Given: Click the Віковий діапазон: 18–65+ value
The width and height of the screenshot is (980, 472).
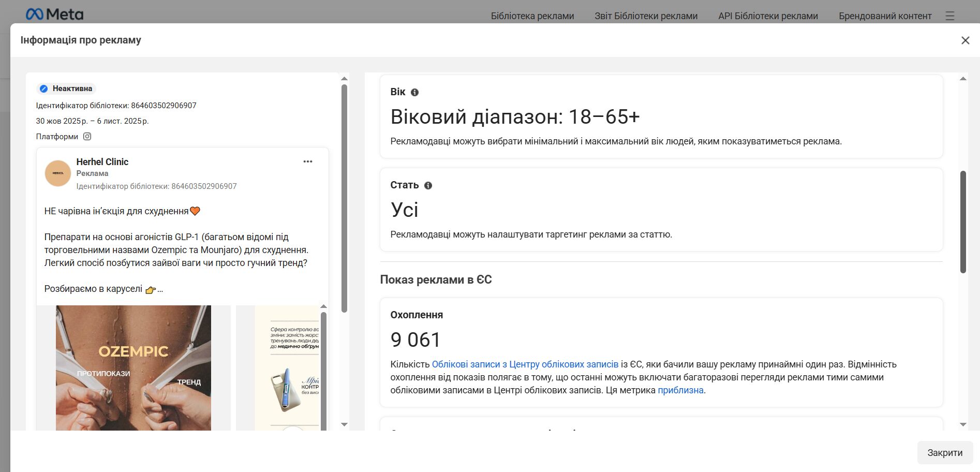Looking at the screenshot, I should point(515,117).
